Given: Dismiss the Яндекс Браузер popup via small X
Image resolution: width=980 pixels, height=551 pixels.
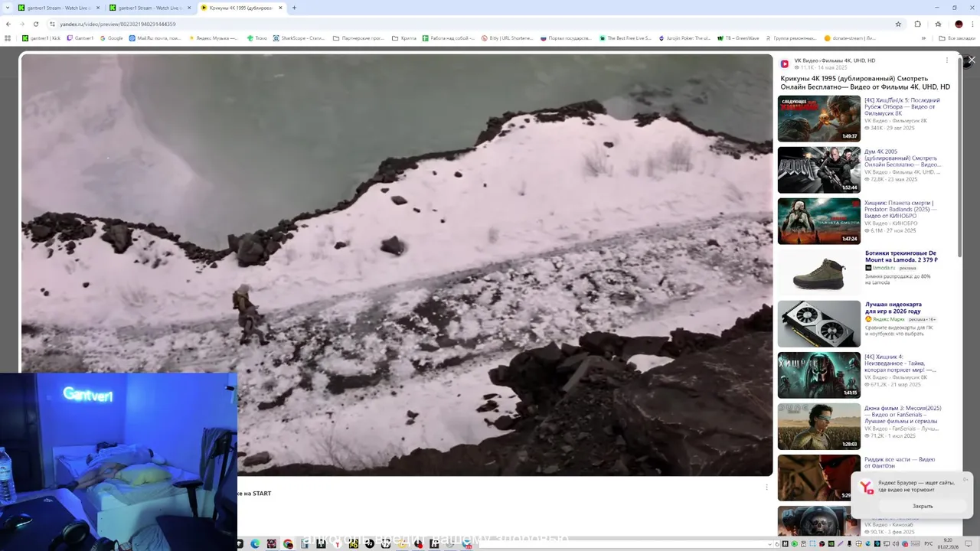Looking at the screenshot, I should 965,479.
